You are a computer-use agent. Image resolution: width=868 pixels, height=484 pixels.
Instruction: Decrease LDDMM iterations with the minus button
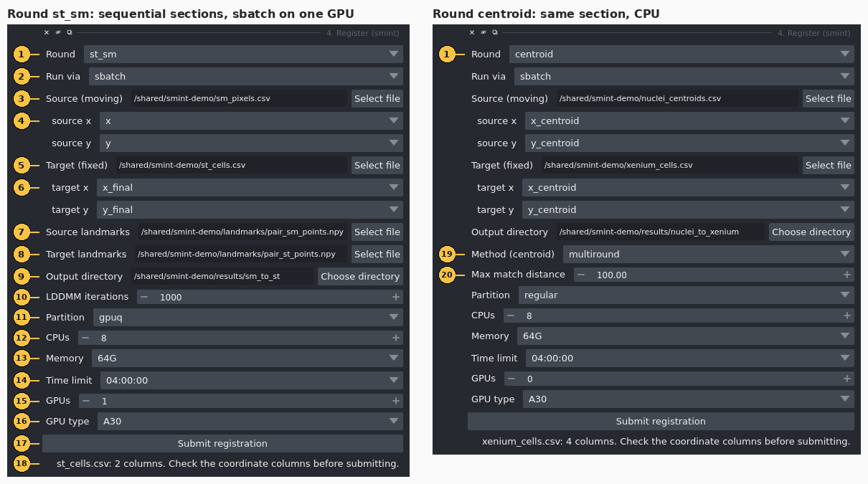pos(144,297)
